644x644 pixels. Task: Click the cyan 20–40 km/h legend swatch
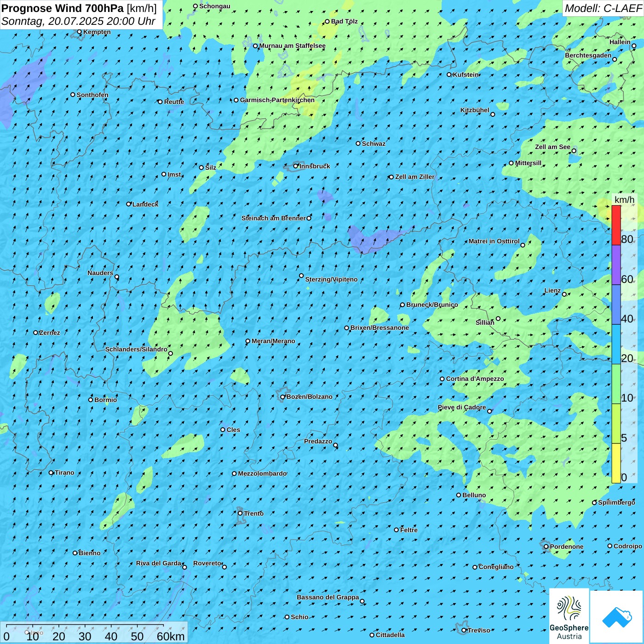tap(616, 345)
